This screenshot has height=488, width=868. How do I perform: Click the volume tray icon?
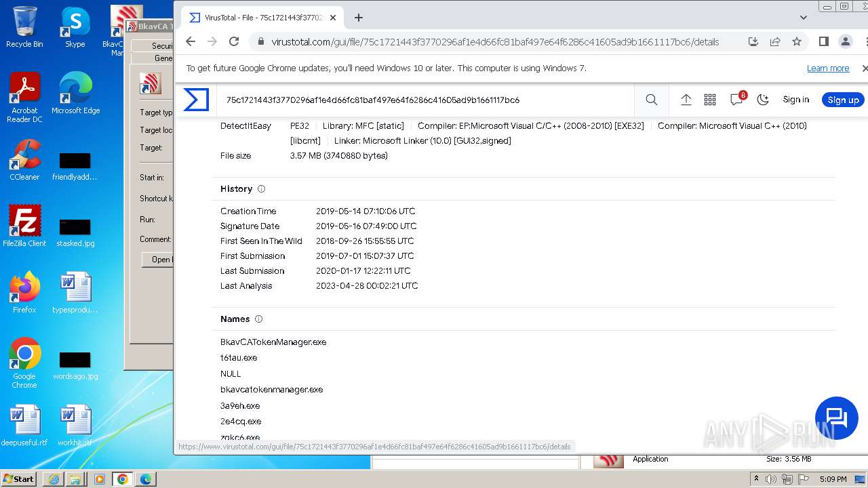771,479
